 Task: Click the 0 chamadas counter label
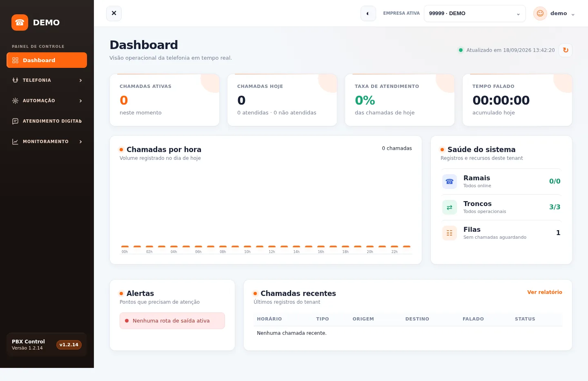pos(397,148)
